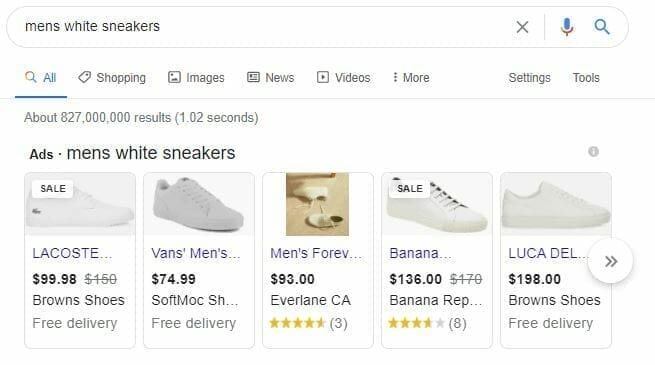Select the All results tab
The image size is (655, 365).
click(x=41, y=78)
